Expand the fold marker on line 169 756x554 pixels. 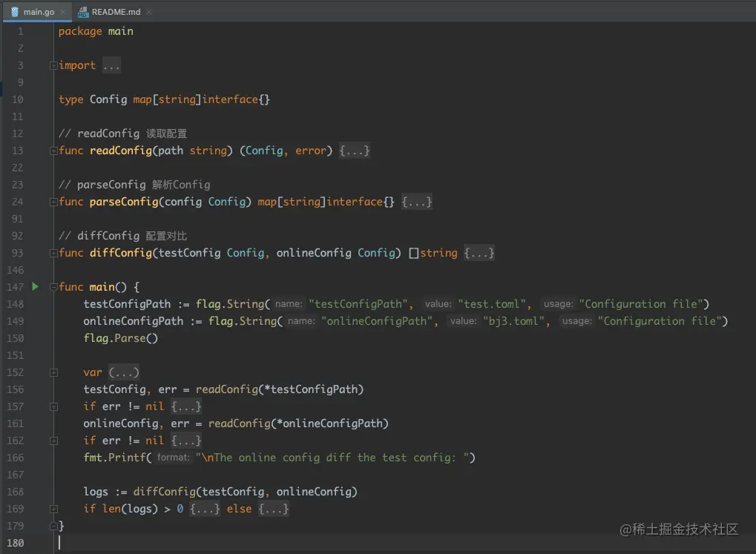[53, 510]
